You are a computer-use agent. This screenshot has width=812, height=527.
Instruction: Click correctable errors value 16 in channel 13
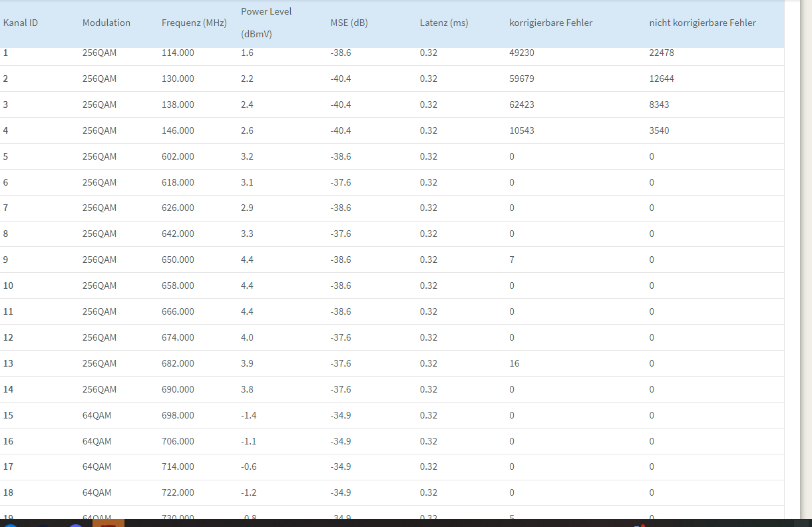click(x=514, y=363)
